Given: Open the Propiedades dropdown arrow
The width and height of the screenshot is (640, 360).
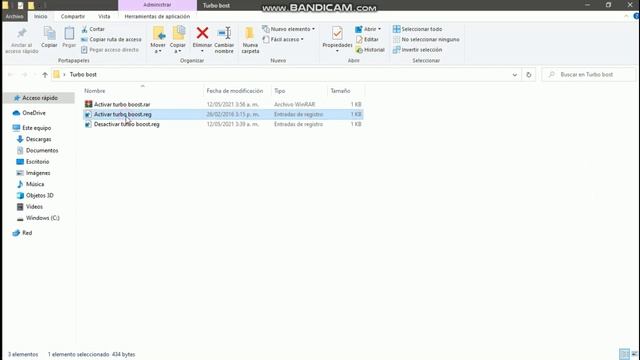Looking at the screenshot, I should [x=337, y=51].
